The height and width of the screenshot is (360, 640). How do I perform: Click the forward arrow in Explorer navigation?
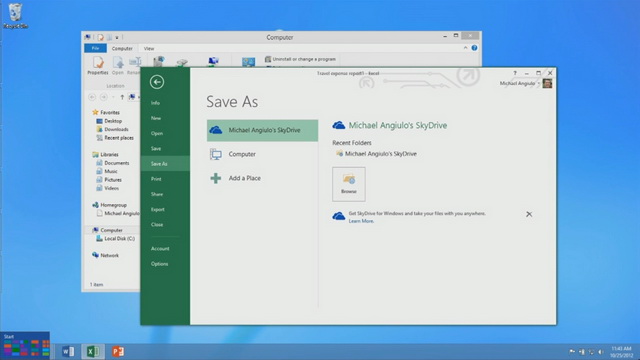coord(104,97)
